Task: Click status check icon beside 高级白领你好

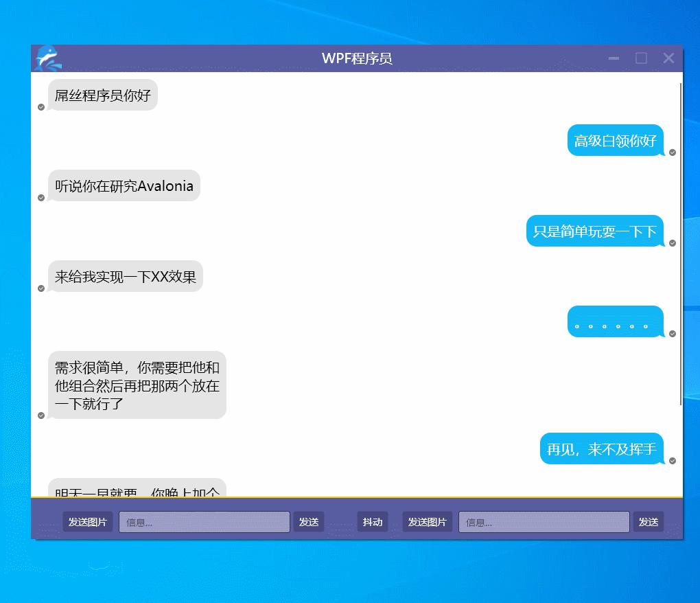Action: pos(673,152)
